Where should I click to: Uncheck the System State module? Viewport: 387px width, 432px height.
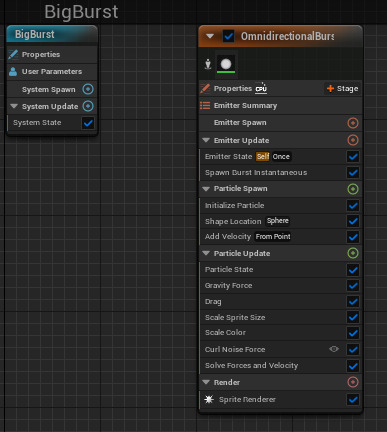pyautogui.click(x=88, y=123)
